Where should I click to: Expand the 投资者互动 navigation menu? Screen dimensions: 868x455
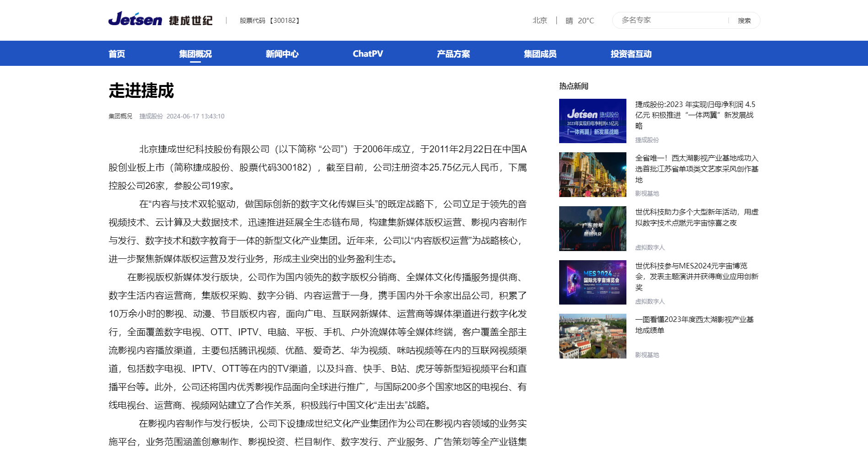coord(631,54)
